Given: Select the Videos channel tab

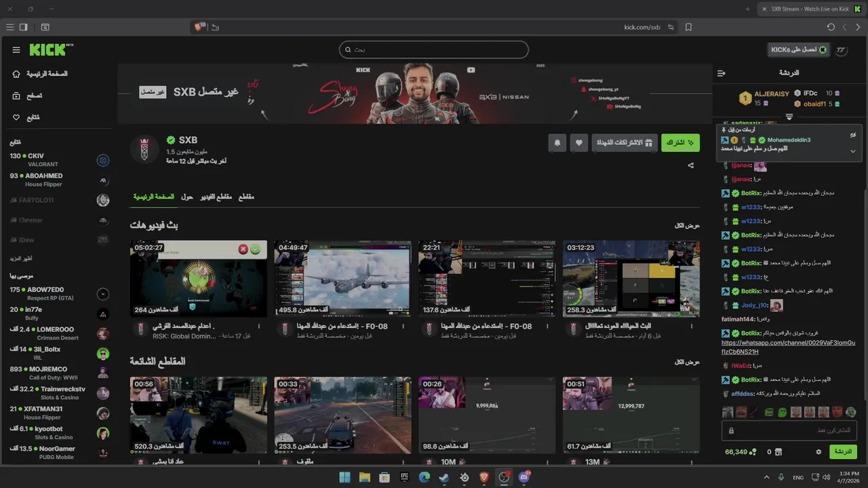Looking at the screenshot, I should 215,197.
